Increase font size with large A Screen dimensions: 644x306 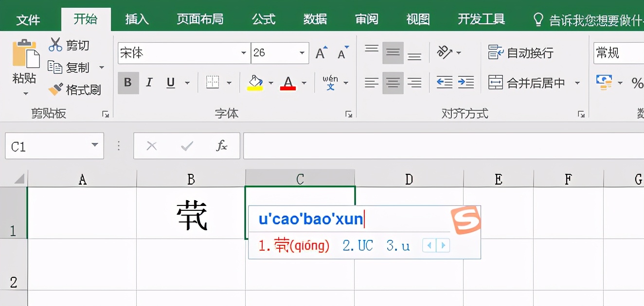pyautogui.click(x=321, y=53)
